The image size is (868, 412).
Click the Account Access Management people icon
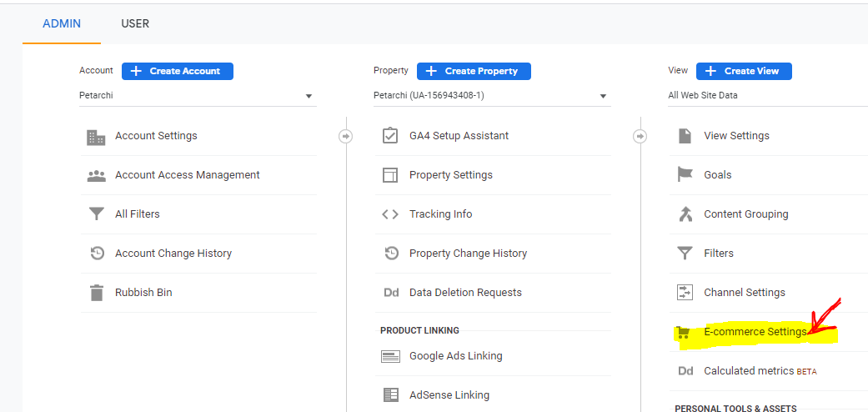pos(97,176)
